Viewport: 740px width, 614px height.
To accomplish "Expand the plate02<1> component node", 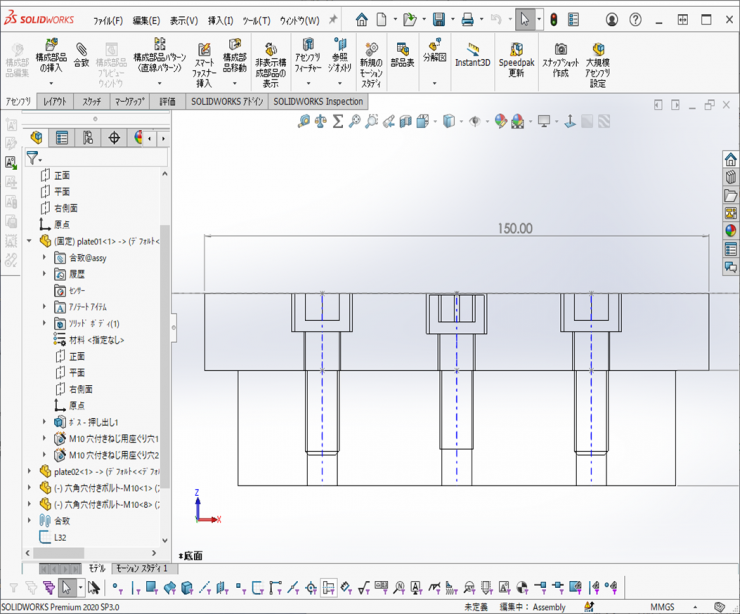I will click(x=30, y=471).
